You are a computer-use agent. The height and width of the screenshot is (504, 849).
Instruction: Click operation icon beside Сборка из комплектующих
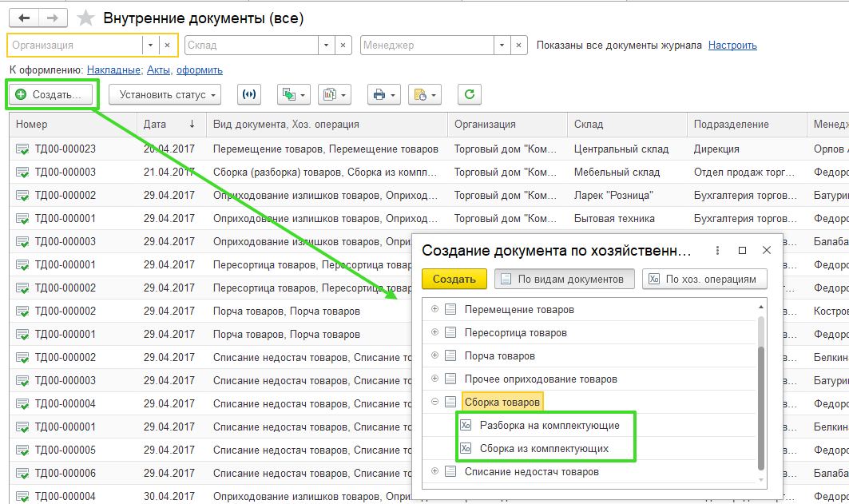tap(466, 448)
